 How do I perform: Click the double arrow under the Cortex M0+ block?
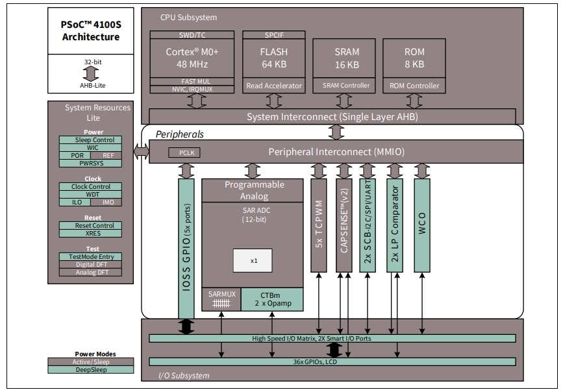(196, 101)
